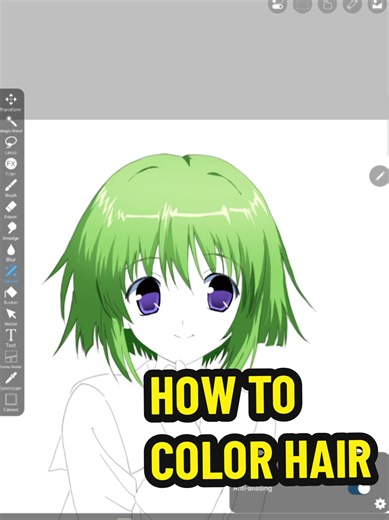Viewport: 389px width, 520px height.
Task: Choose the Lasso selection tool
Action: pos(11,145)
